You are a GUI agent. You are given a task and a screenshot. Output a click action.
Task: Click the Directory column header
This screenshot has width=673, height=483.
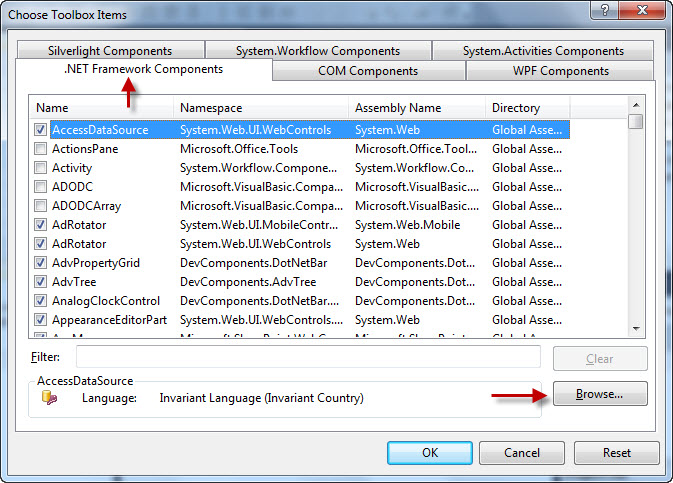point(527,108)
